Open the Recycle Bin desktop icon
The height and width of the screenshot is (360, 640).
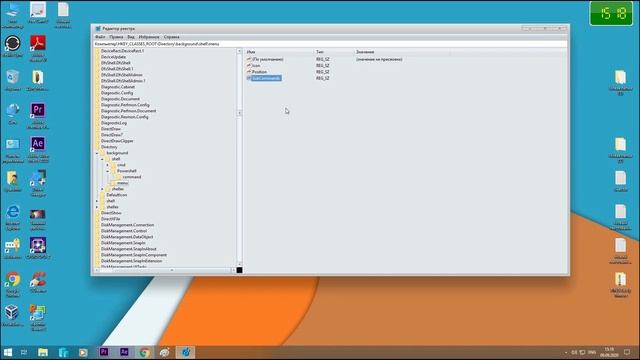coord(12,80)
